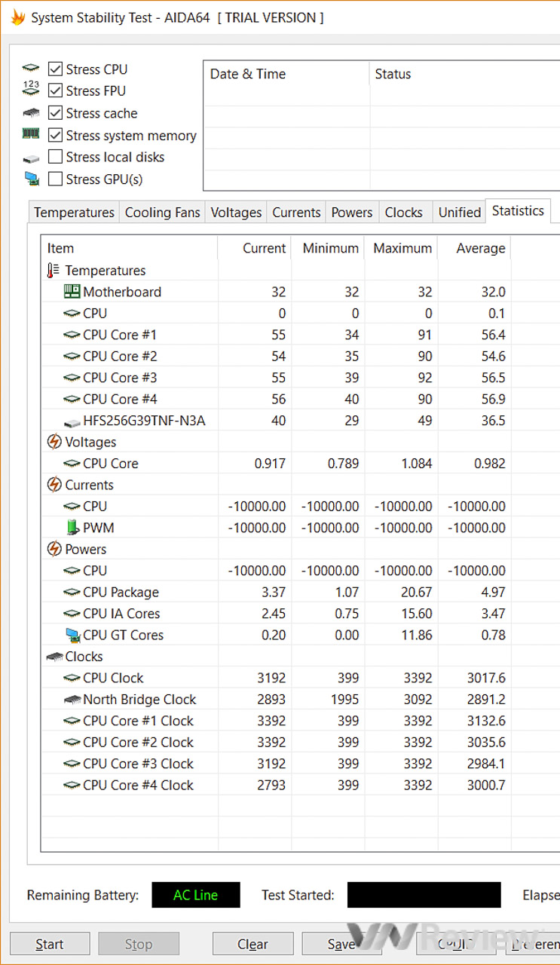Enable the Stress GPU(s) checkbox
Viewport: 560px width, 965px height.
pyautogui.click(x=55, y=179)
